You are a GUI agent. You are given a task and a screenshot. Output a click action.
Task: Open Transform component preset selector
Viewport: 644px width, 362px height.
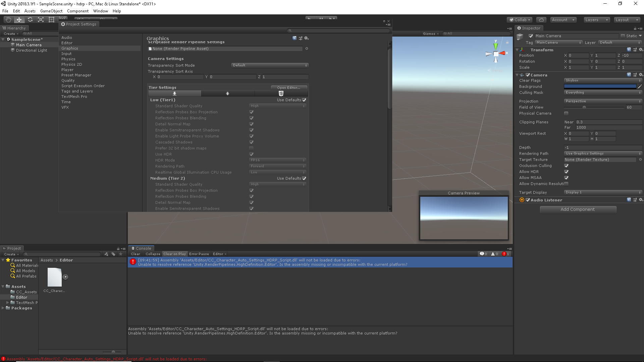point(635,50)
